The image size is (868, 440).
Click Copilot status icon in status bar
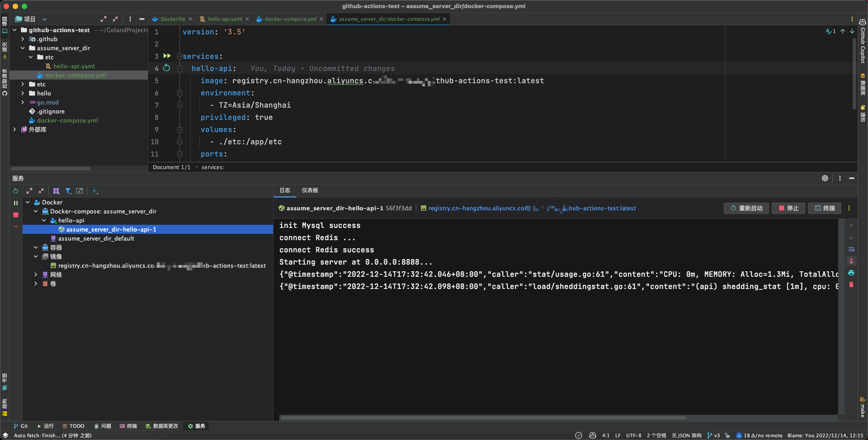pyautogui.click(x=593, y=435)
